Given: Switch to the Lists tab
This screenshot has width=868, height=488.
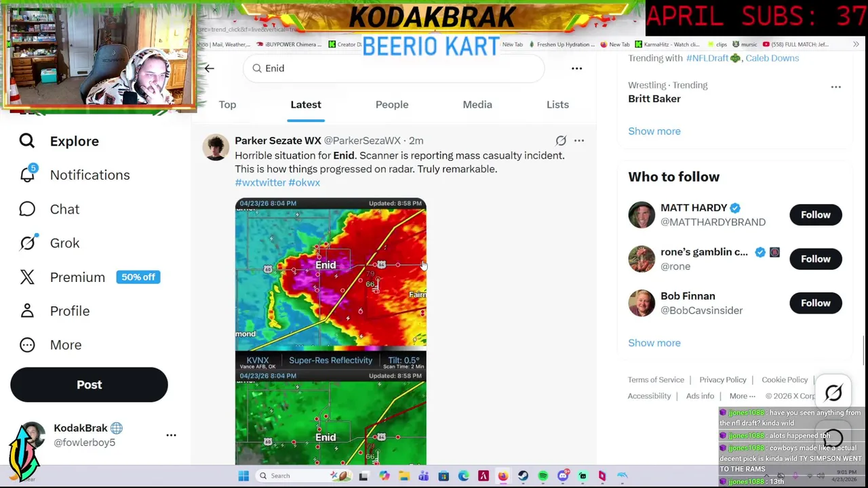Looking at the screenshot, I should tap(557, 104).
